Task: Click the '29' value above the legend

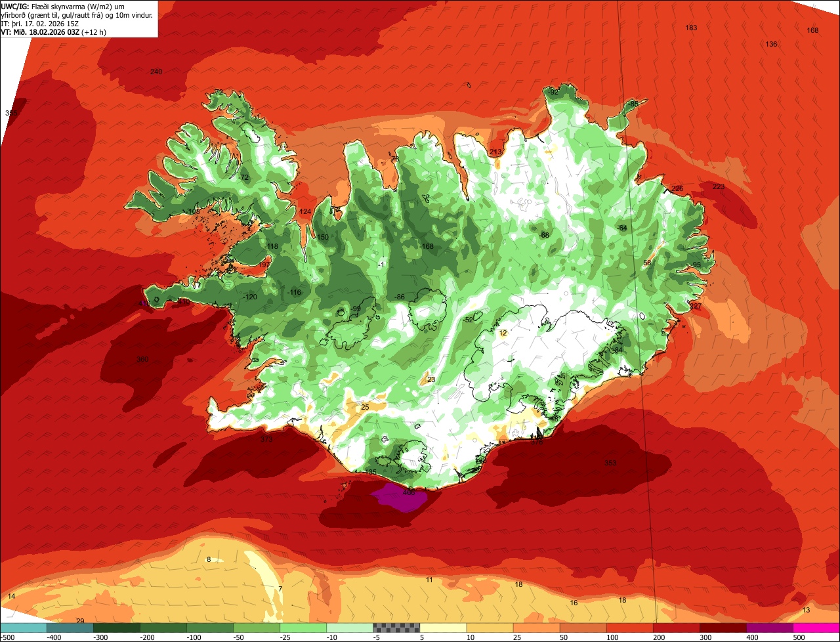Action: [80, 621]
